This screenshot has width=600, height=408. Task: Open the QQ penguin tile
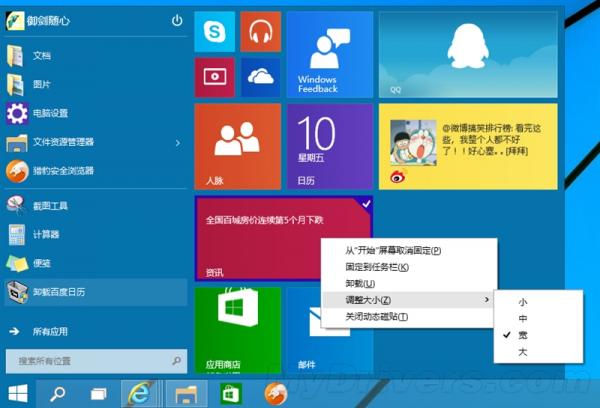tap(467, 54)
